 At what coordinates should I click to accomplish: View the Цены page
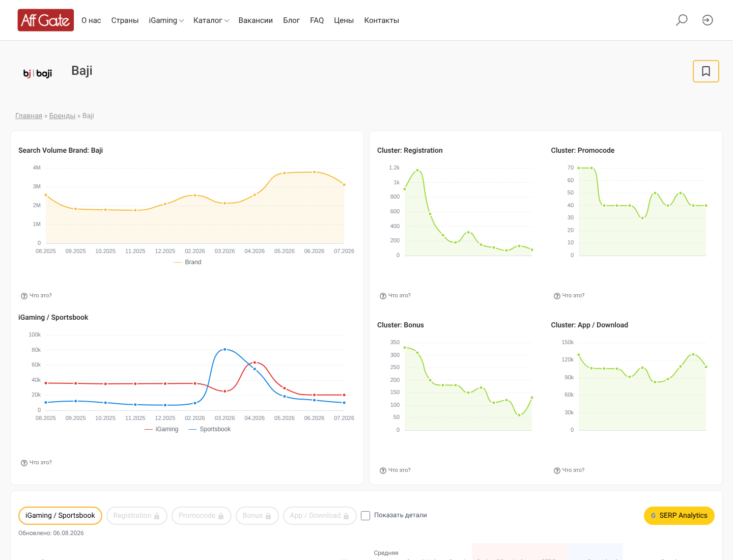(x=344, y=20)
